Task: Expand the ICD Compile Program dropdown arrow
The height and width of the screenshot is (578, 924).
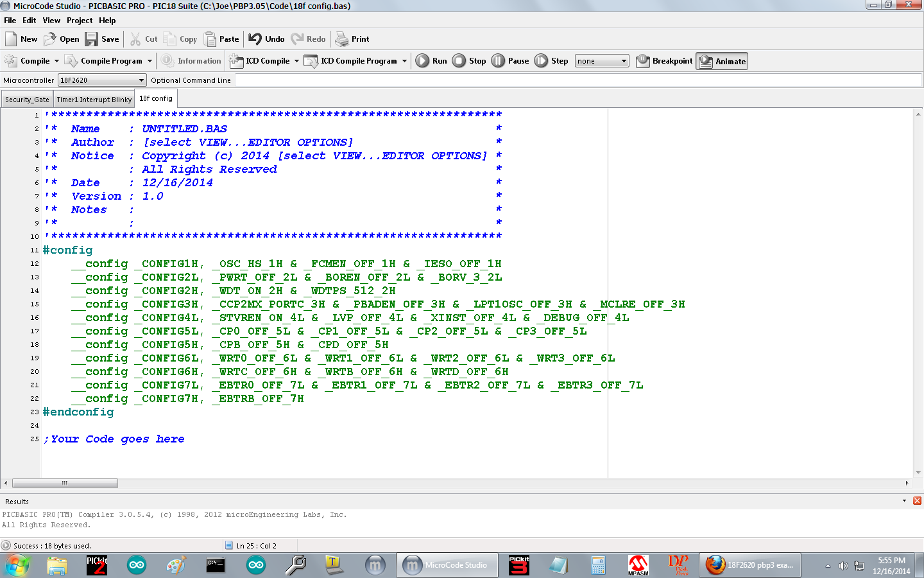Action: (x=404, y=61)
